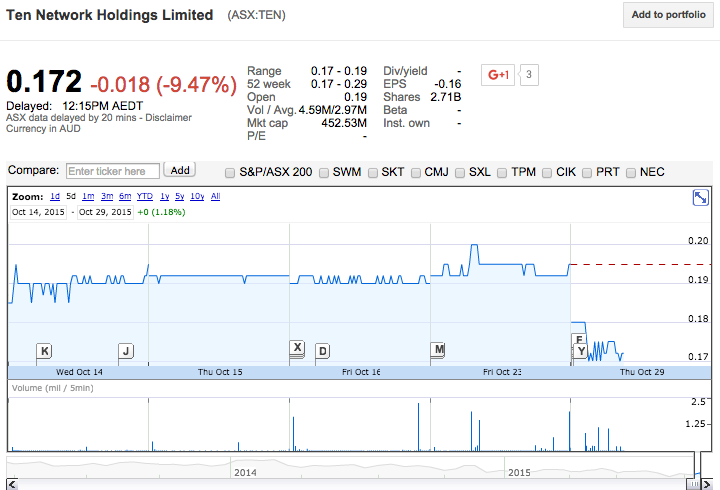Set chart zoom to 10y
Image resolution: width=720 pixels, height=490 pixels.
tap(197, 196)
